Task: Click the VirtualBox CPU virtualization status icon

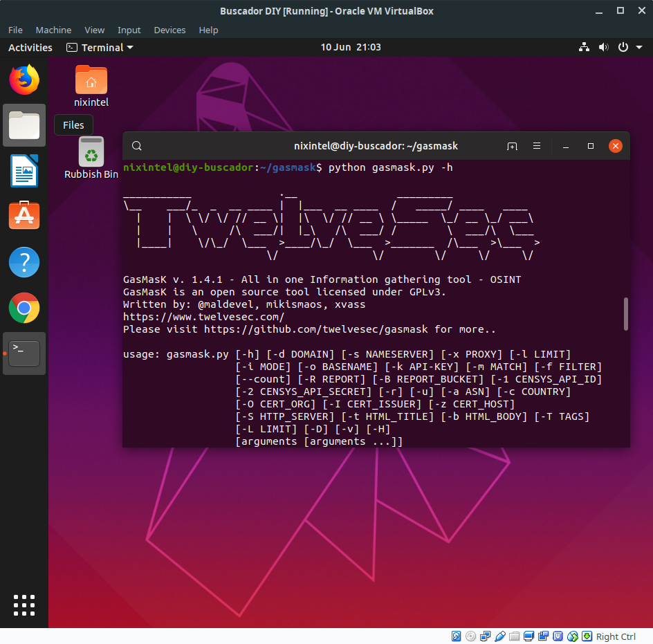Action: point(558,636)
